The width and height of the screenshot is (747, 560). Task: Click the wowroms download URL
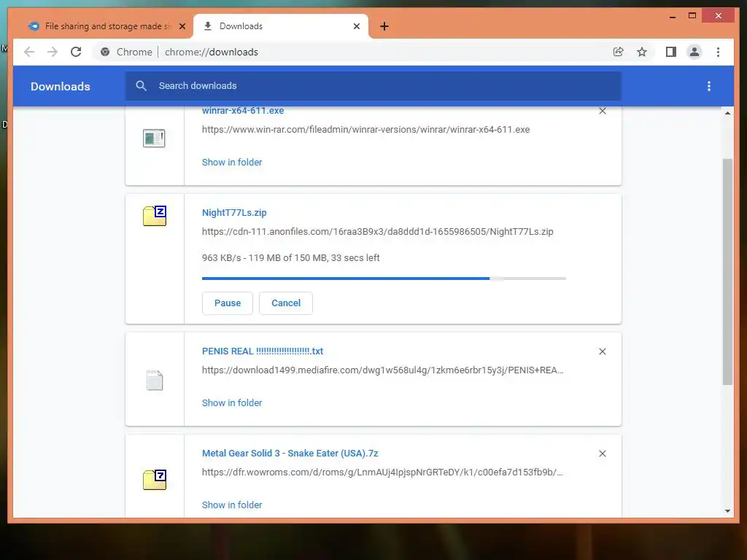pyautogui.click(x=382, y=472)
